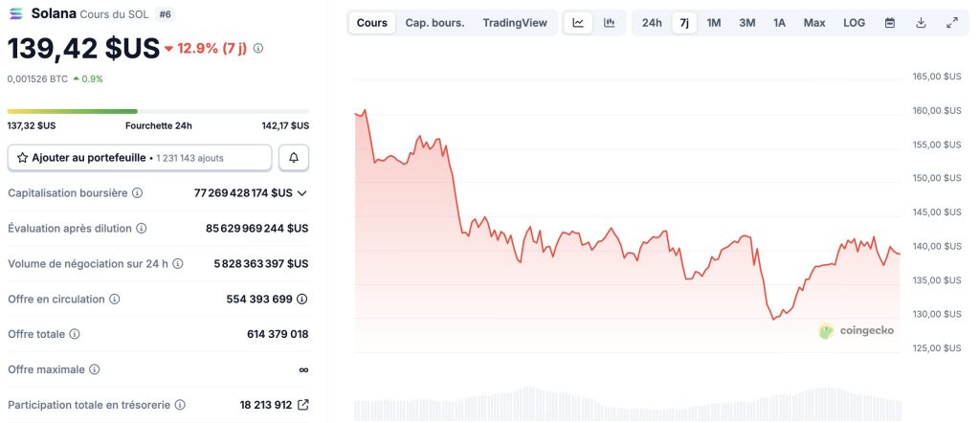Open the calendar date range picker
The height and width of the screenshot is (423, 980).
890,23
